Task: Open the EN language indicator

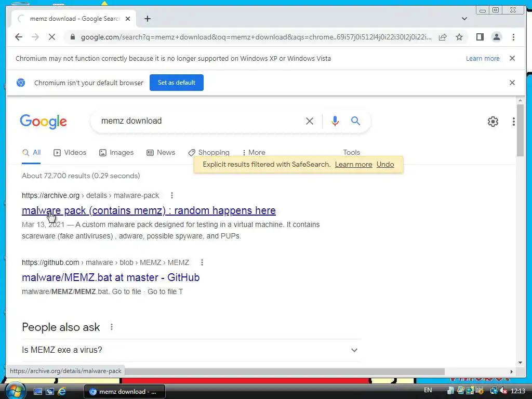Action: tap(428, 390)
